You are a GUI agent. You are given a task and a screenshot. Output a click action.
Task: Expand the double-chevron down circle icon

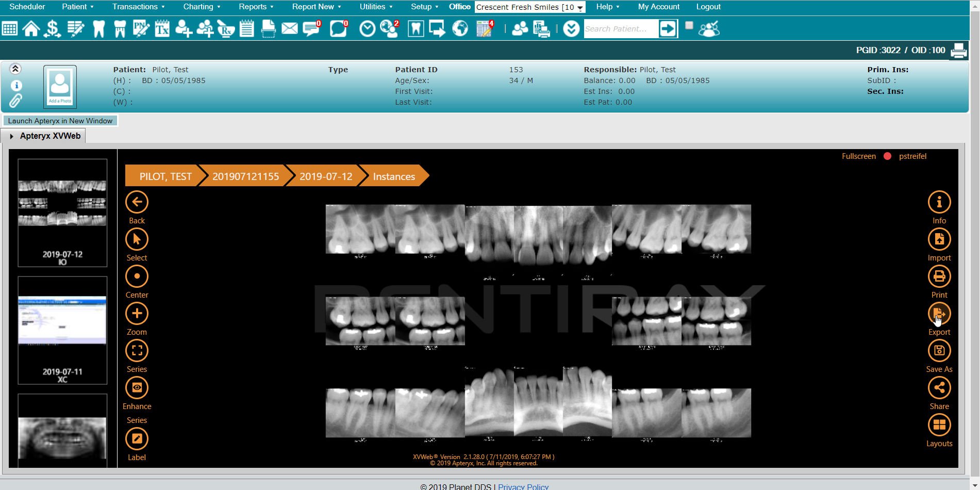(x=571, y=28)
